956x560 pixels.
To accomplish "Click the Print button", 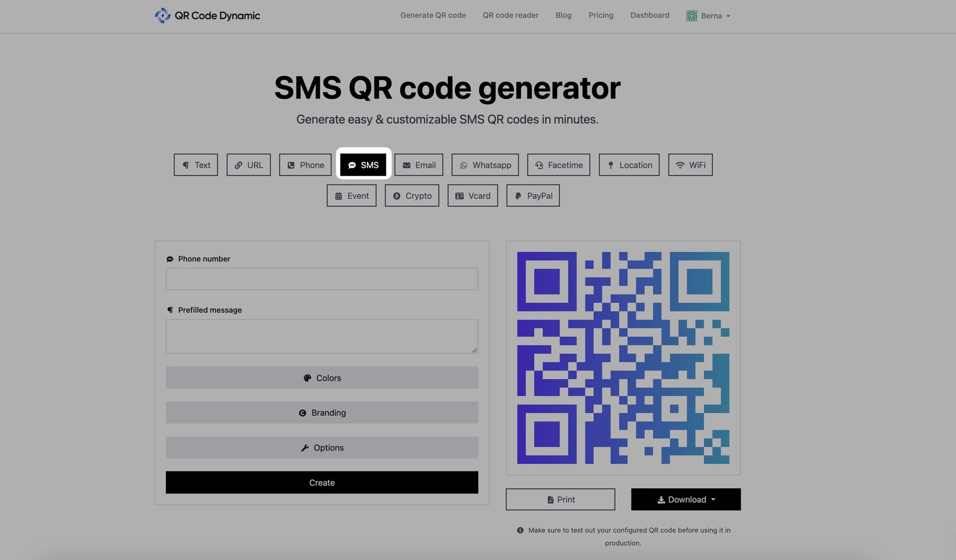I will pos(560,499).
